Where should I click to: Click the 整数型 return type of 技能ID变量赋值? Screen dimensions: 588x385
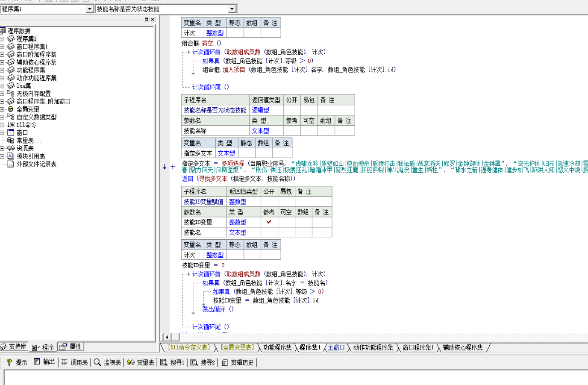click(238, 202)
